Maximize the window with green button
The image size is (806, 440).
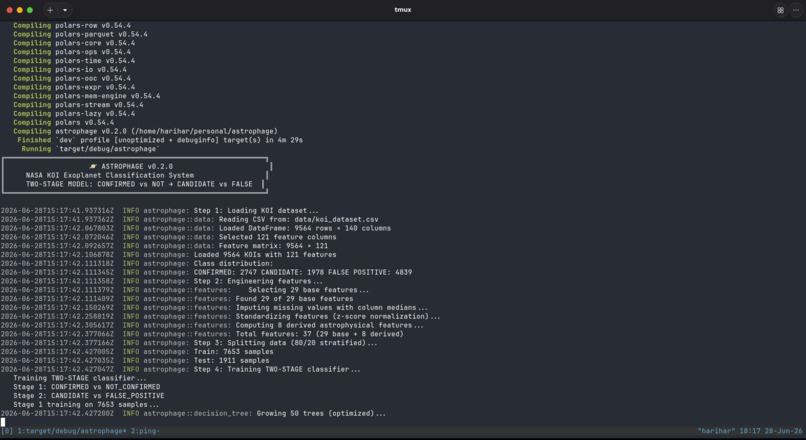[30, 10]
